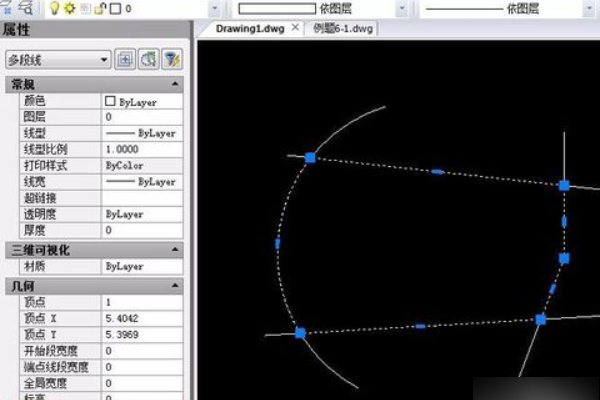Viewport: 600px width, 400px height.
Task: Click the 颜色 property label
Action: tap(34, 101)
